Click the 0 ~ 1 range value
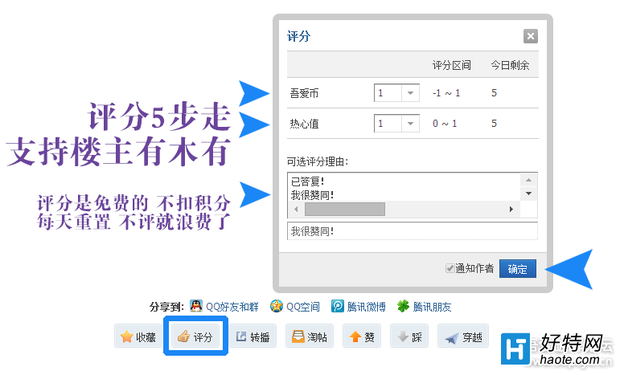Viewport: 620px width, 375px height. [x=445, y=123]
